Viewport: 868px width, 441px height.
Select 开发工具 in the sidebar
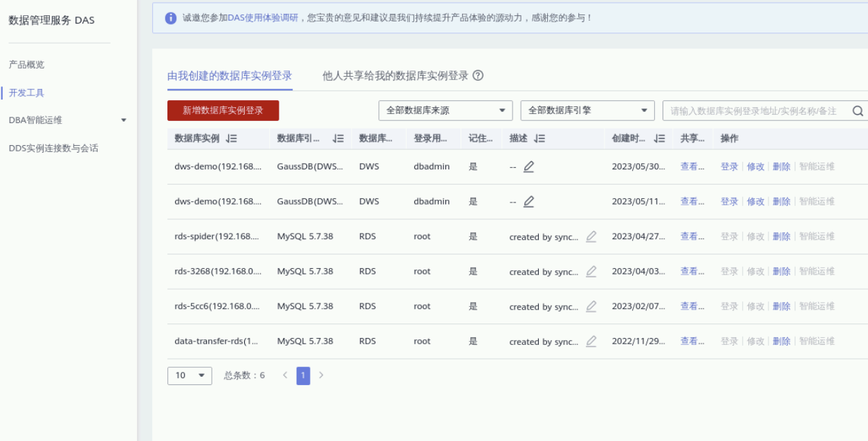click(26, 93)
